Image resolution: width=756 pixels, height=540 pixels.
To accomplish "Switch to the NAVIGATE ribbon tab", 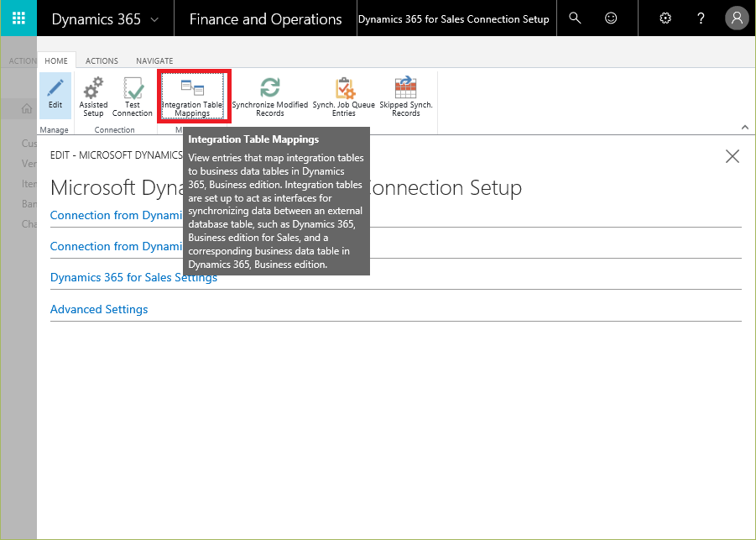I will click(x=154, y=60).
